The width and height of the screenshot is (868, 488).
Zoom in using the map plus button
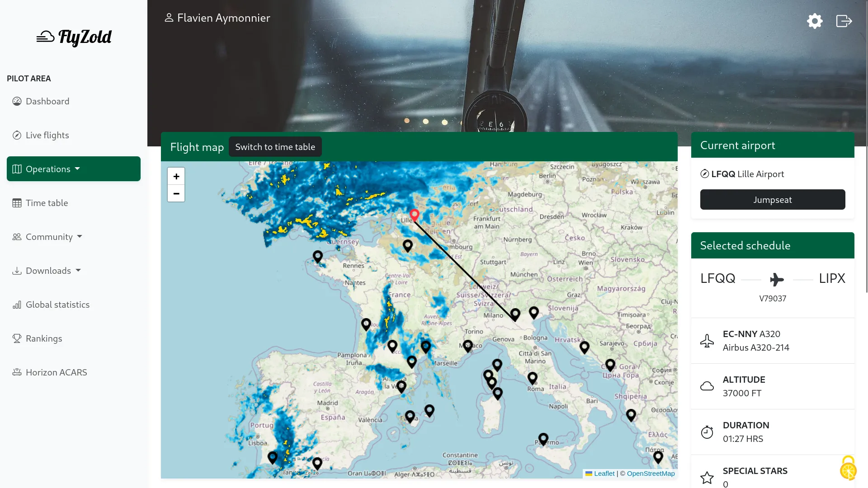click(176, 176)
